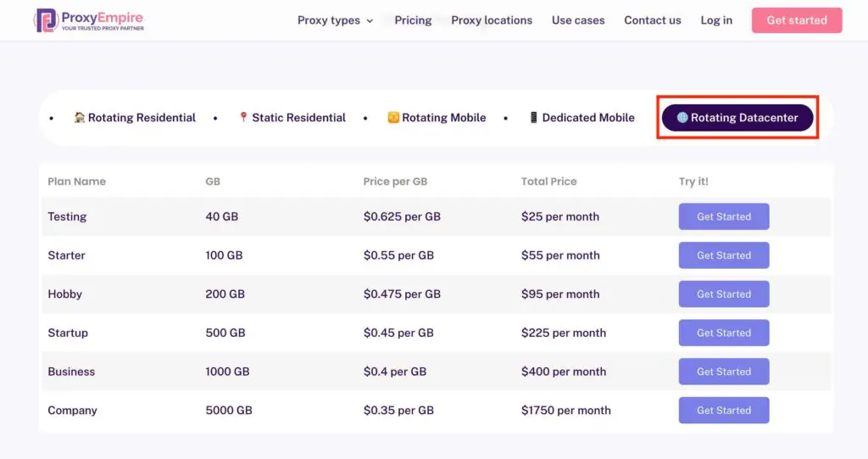This screenshot has height=459, width=868.
Task: Click the Hobby plan name
Action: tap(64, 294)
